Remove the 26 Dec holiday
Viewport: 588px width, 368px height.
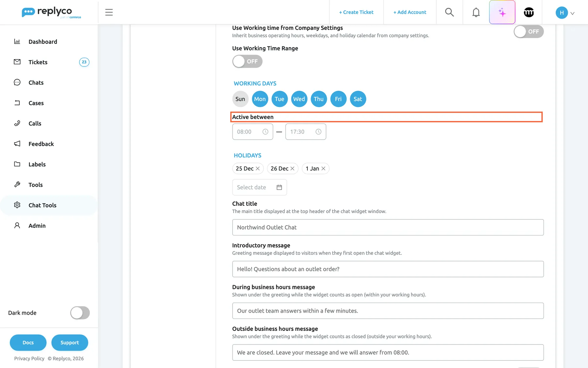pos(292,168)
